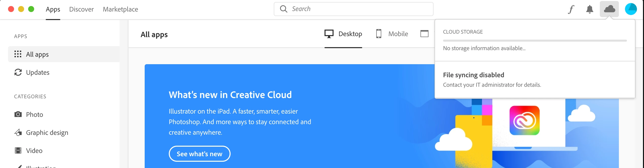
Task: Click the Mobile phone icon
Action: coord(379,34)
